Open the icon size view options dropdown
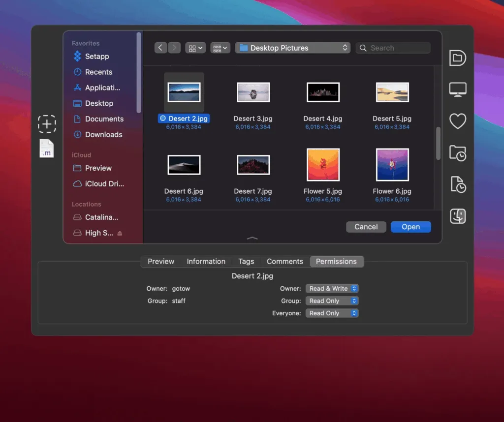Viewport: 504px width, 422px height. click(x=220, y=48)
